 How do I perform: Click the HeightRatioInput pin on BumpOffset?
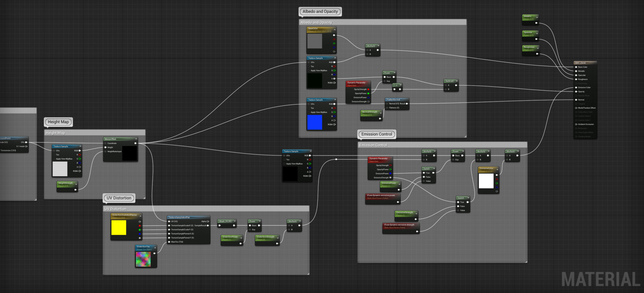pos(105,152)
